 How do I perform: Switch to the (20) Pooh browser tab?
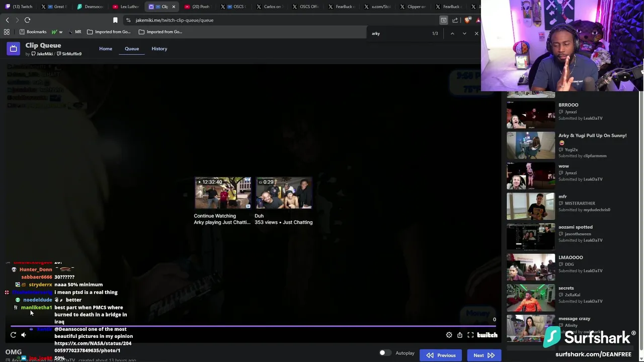(x=198, y=7)
